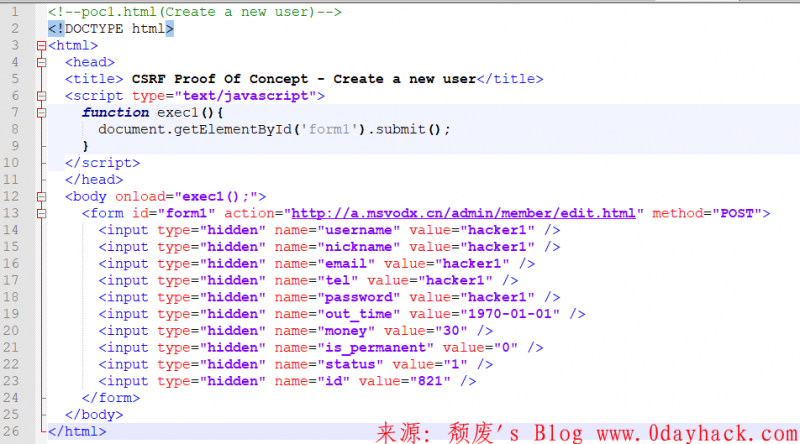This screenshot has height=444, width=800.
Task: Click the method "POST" value
Action: click(x=737, y=213)
